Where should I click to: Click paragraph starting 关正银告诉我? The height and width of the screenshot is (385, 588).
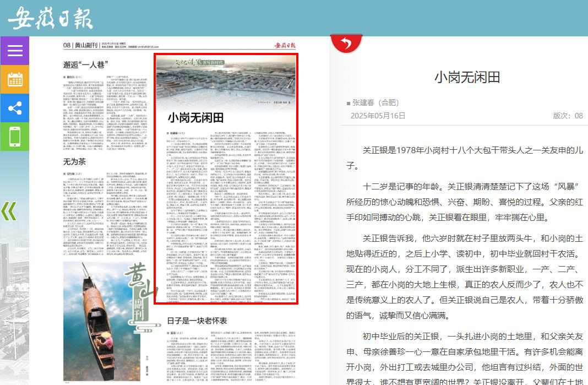pyautogui.click(x=465, y=276)
